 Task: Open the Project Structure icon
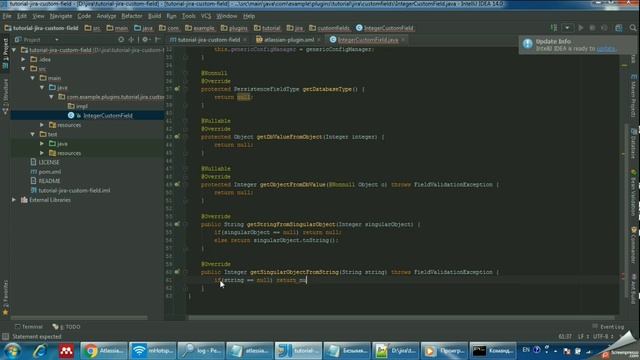pos(619,28)
